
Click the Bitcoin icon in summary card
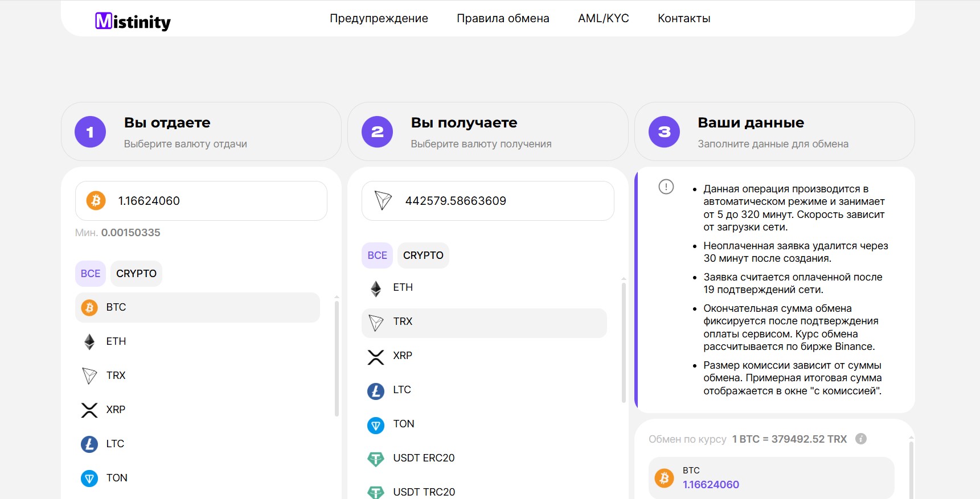(664, 478)
